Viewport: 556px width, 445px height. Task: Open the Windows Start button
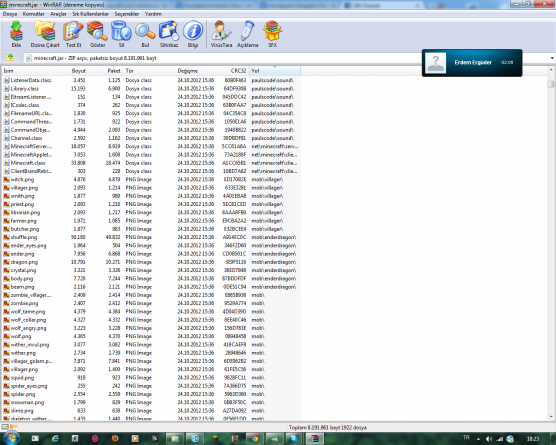click(11, 438)
